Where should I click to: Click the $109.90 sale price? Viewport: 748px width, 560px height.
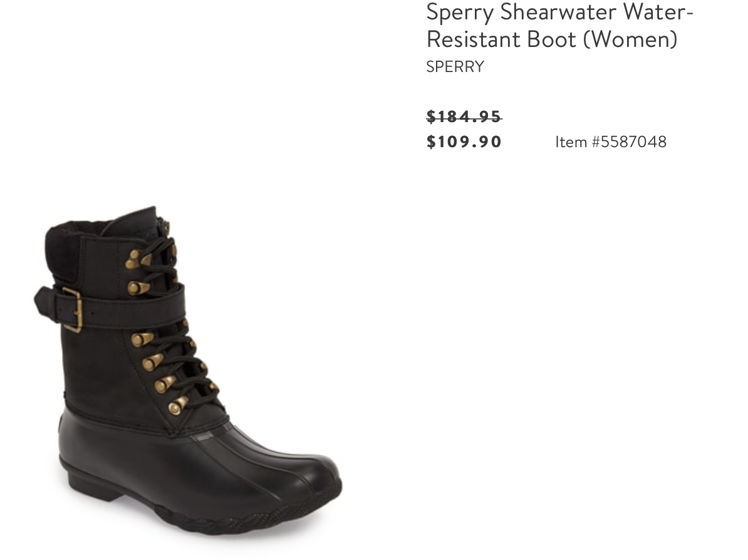[464, 142]
